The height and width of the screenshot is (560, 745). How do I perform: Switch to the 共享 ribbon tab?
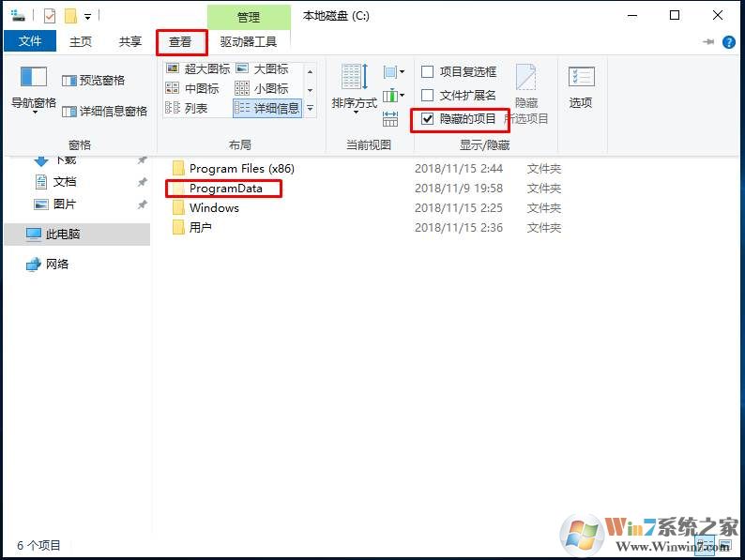[130, 42]
